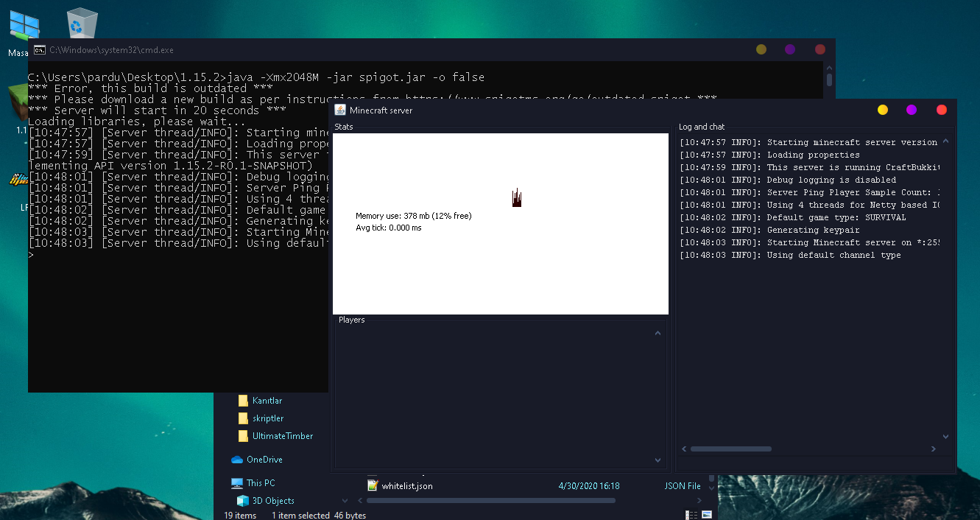
Task: Click the Debug logging is disabled log line
Action: (x=788, y=180)
